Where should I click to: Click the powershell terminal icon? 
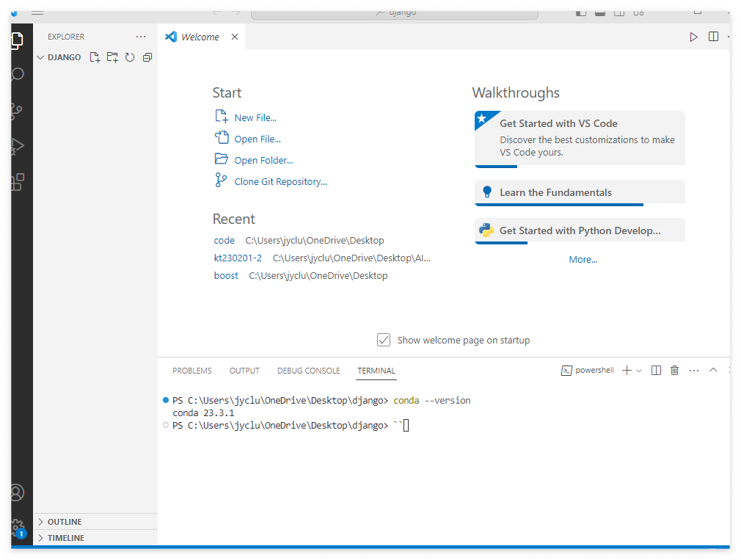click(x=566, y=371)
